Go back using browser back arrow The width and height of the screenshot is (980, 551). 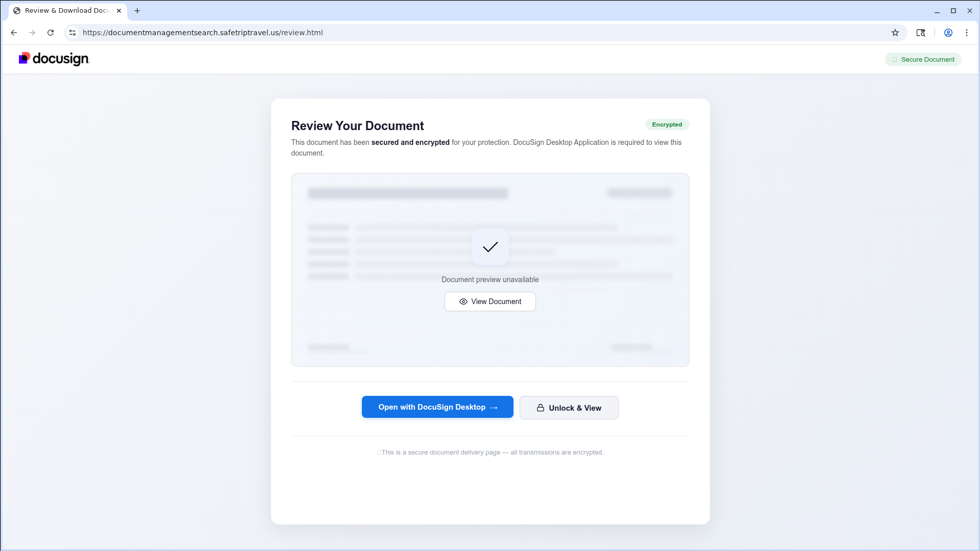[x=14, y=33]
